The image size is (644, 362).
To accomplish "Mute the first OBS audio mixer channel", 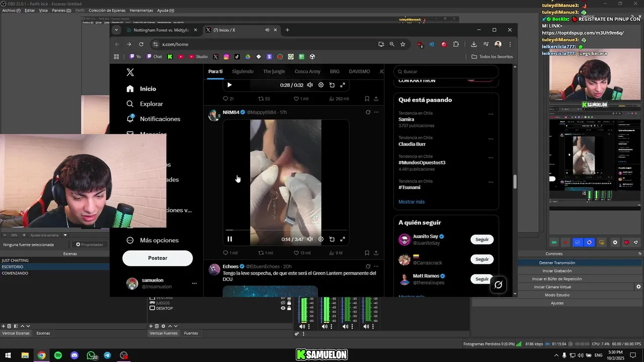I will point(302,327).
